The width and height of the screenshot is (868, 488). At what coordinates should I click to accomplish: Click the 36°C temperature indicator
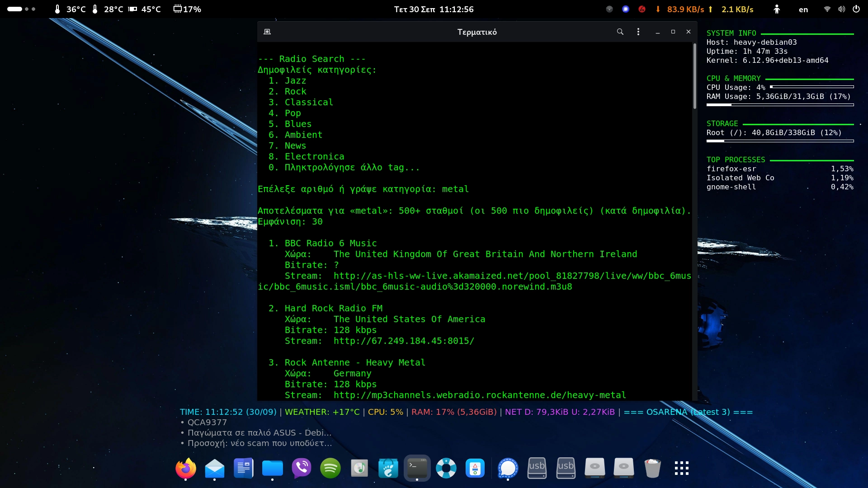click(70, 9)
